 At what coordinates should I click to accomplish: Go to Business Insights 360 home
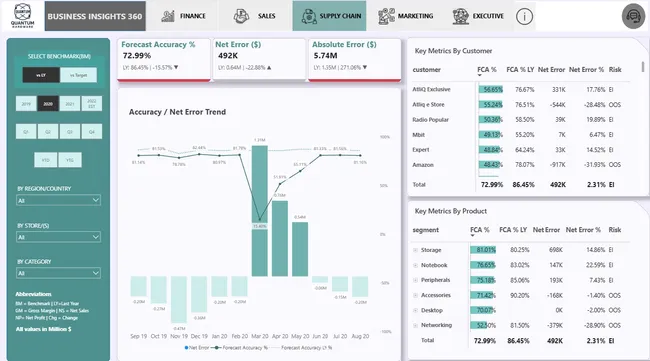[x=95, y=16]
